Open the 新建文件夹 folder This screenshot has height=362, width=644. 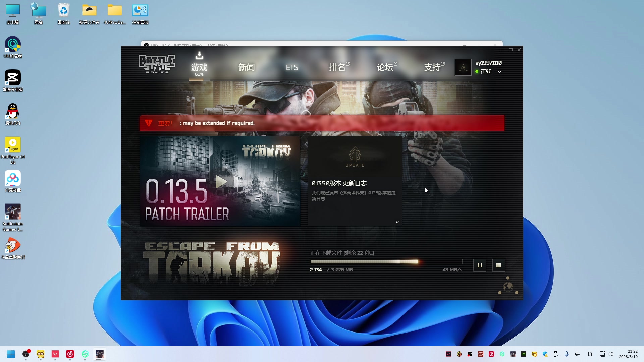coord(89,14)
